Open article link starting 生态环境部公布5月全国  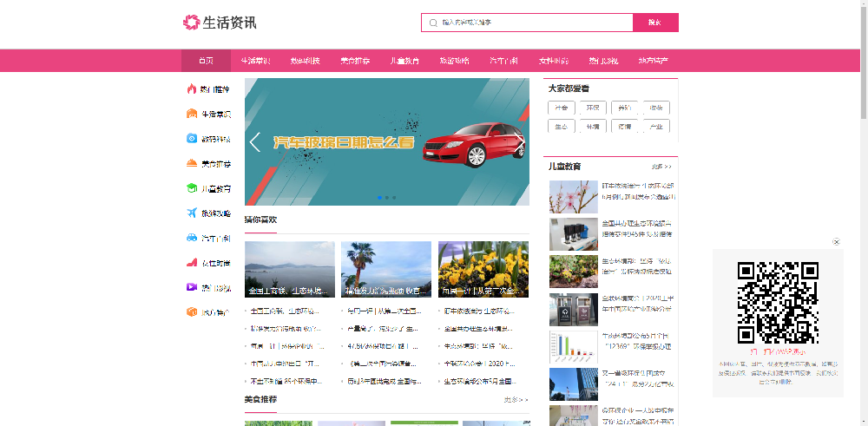480,381
